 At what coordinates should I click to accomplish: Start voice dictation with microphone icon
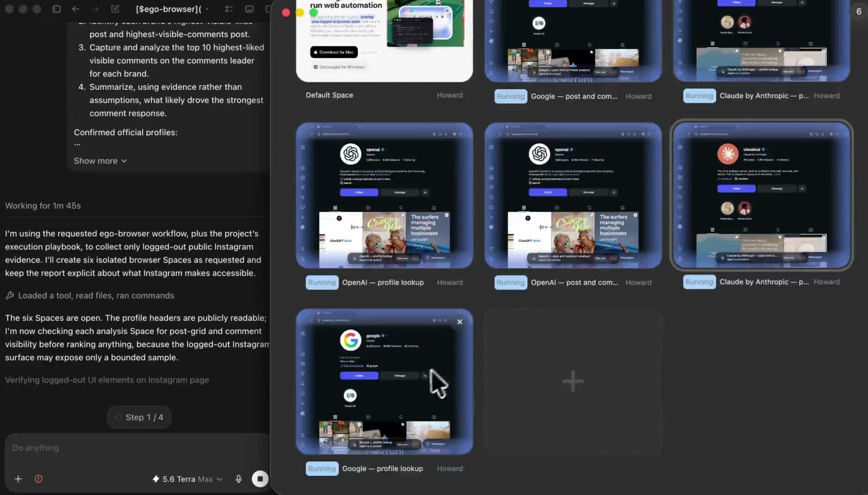239,479
